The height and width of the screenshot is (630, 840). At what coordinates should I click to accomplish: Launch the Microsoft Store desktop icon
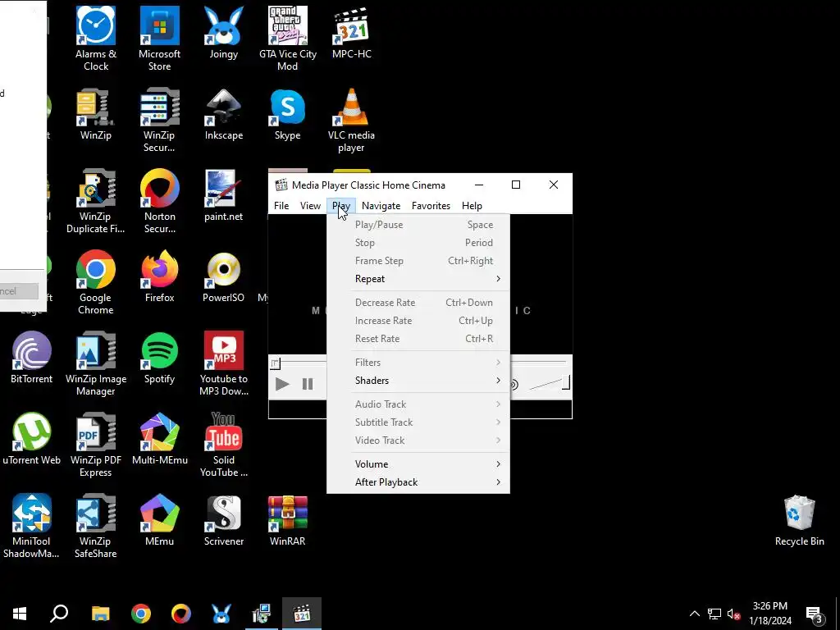(159, 39)
